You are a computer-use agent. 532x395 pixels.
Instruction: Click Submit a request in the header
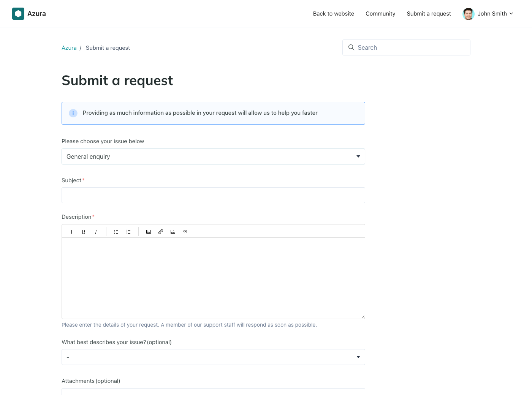429,14
